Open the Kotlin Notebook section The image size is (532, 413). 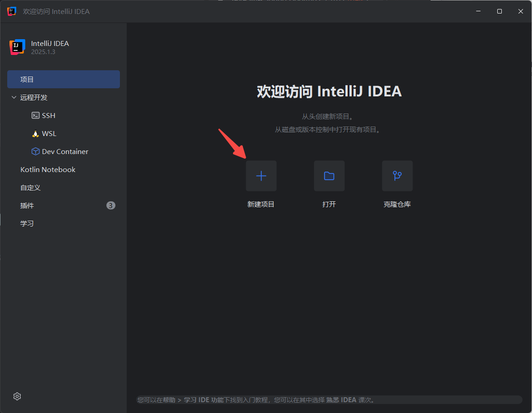[64, 169]
